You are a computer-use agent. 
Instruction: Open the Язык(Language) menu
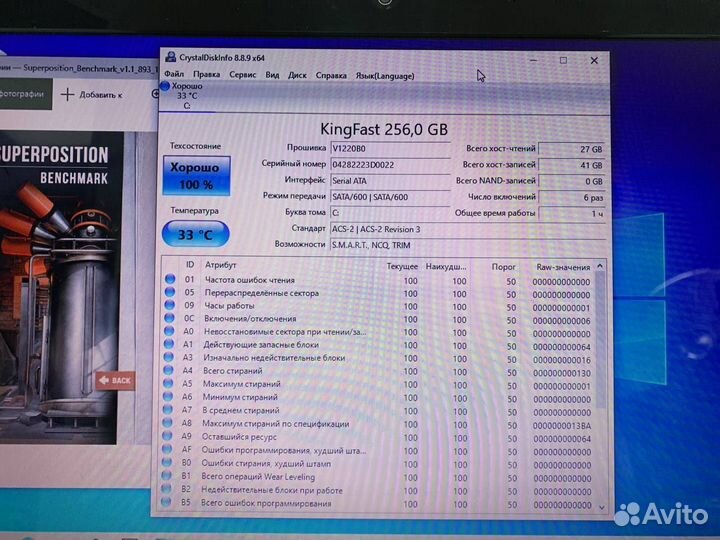(x=385, y=76)
